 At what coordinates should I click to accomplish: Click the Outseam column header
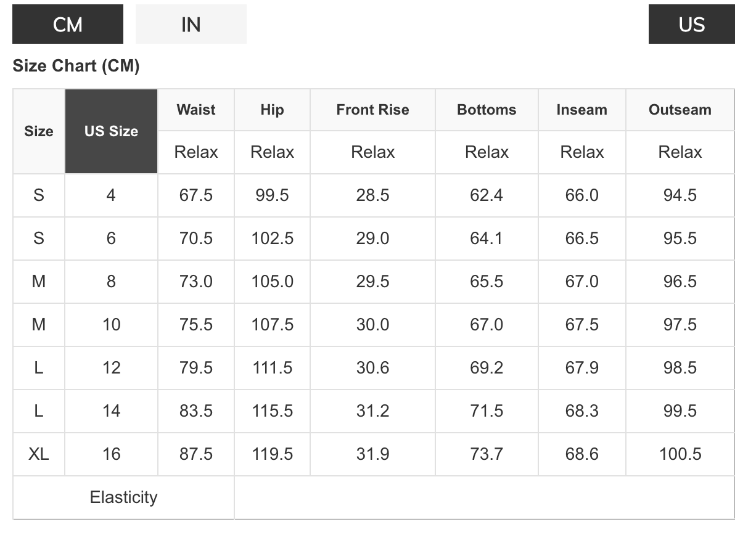pos(680,110)
